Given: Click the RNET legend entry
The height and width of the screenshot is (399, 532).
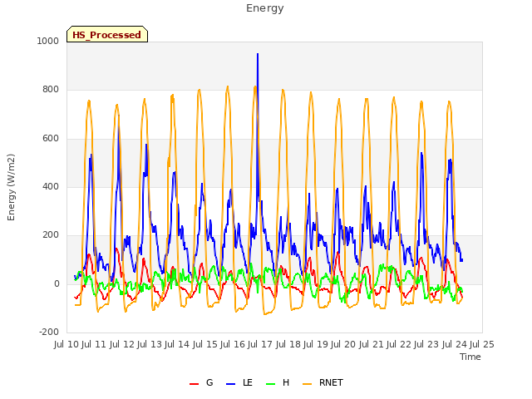Looking at the screenshot, I should [x=323, y=382].
